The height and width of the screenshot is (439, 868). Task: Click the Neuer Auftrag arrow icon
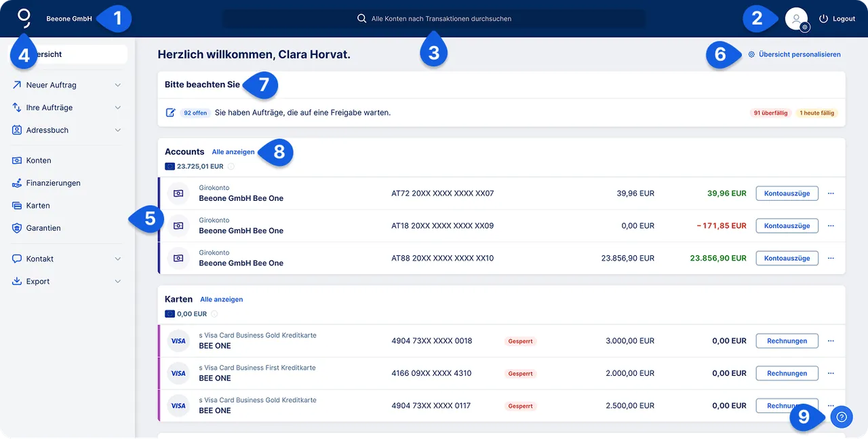click(x=17, y=85)
